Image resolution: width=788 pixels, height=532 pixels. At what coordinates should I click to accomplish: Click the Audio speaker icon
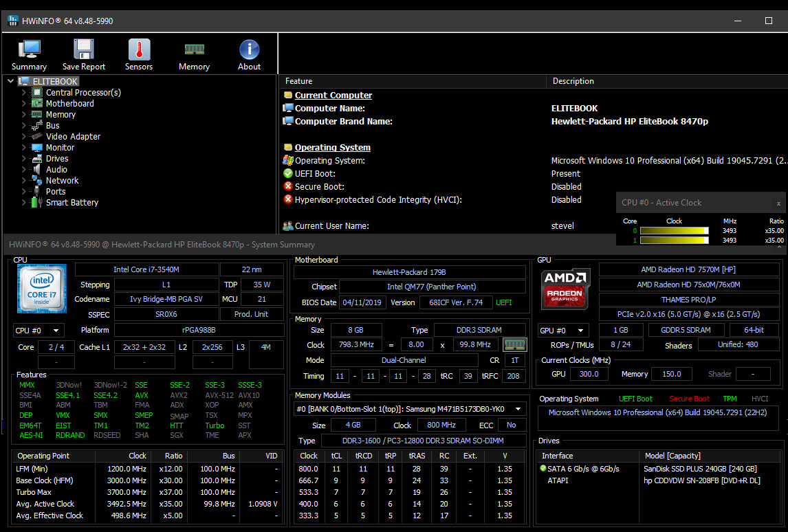37,169
